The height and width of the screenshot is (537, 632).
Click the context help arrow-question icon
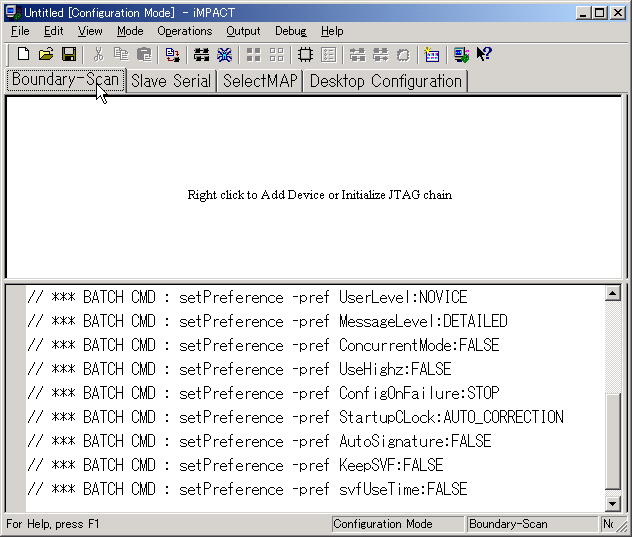pos(484,54)
